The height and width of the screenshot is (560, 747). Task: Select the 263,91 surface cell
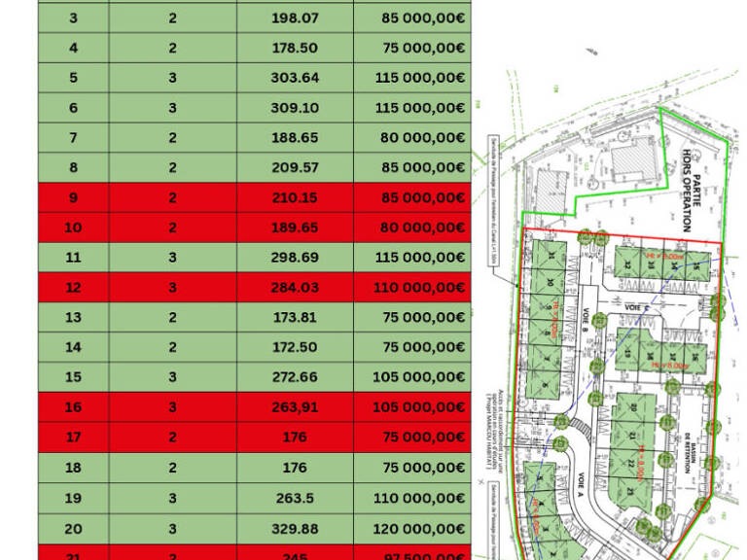(x=295, y=407)
